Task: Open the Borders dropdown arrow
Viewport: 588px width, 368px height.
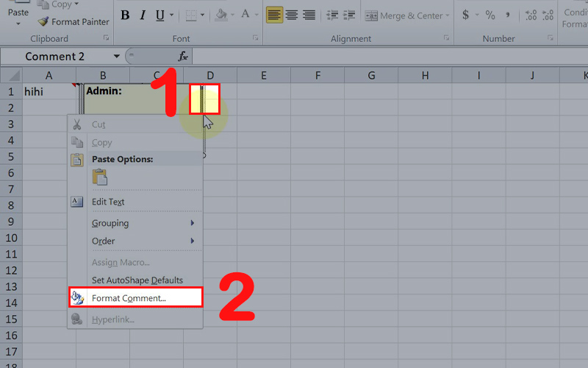Action: coord(203,15)
